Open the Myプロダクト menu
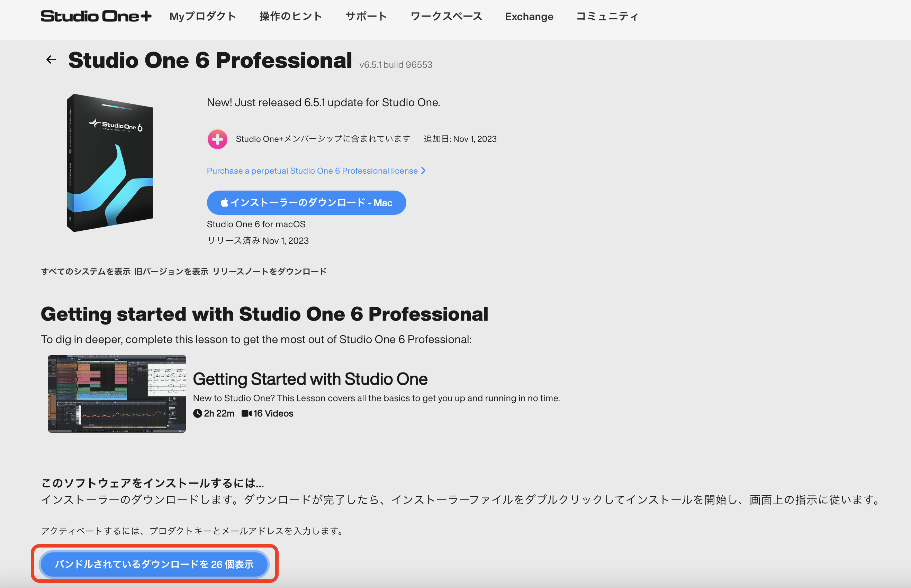 coord(202,16)
